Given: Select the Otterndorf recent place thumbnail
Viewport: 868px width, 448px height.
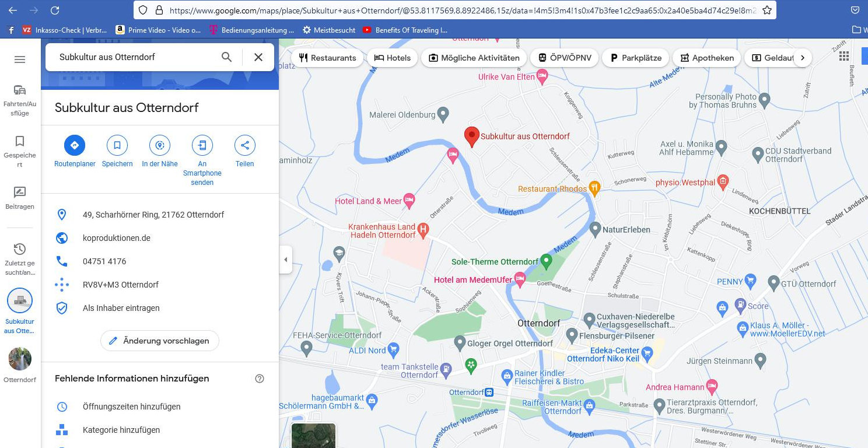Looking at the screenshot, I should coord(20,359).
